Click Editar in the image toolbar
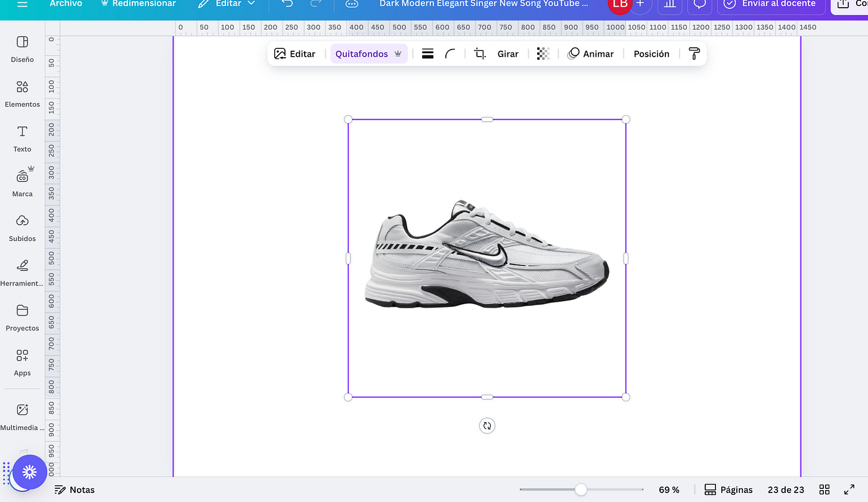The height and width of the screenshot is (502, 868). point(294,54)
